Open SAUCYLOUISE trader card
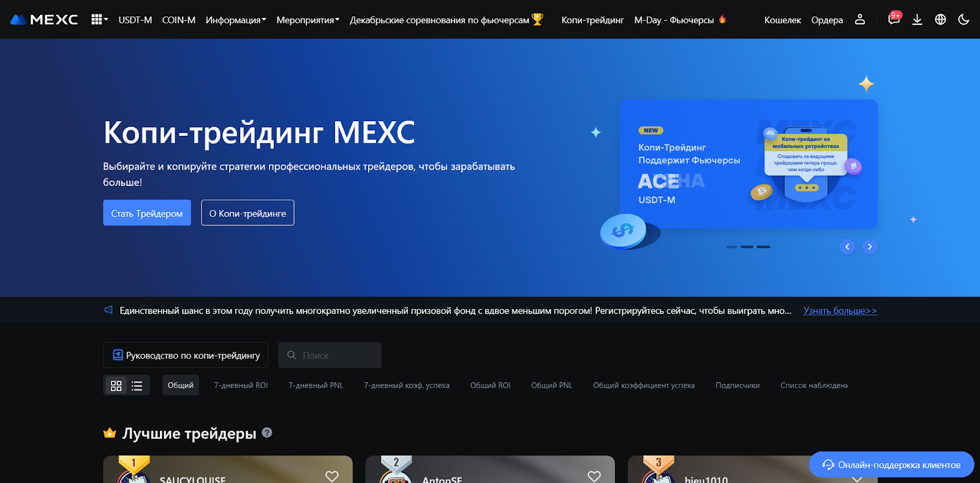 click(x=228, y=470)
